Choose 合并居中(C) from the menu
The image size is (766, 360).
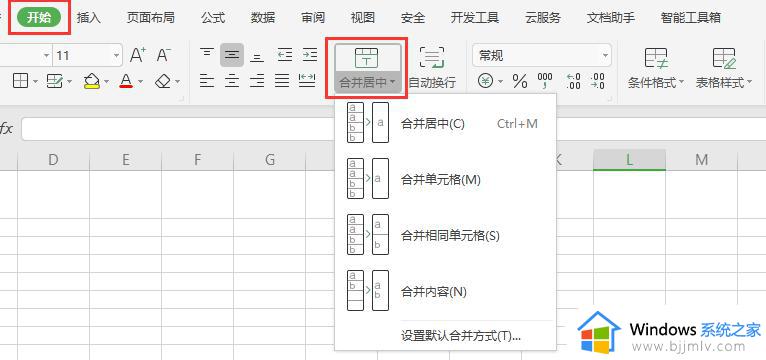[x=445, y=124]
